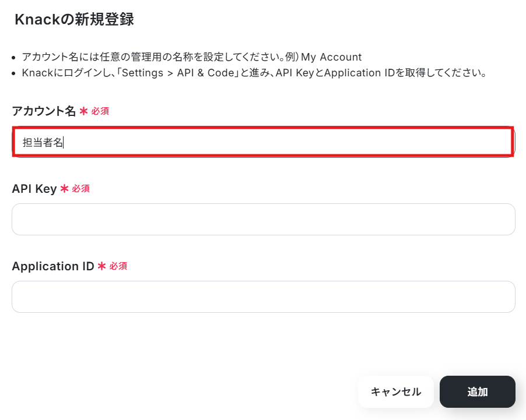Select the Application ID input field
Image resolution: width=526 pixels, height=420 pixels.
pos(264,297)
